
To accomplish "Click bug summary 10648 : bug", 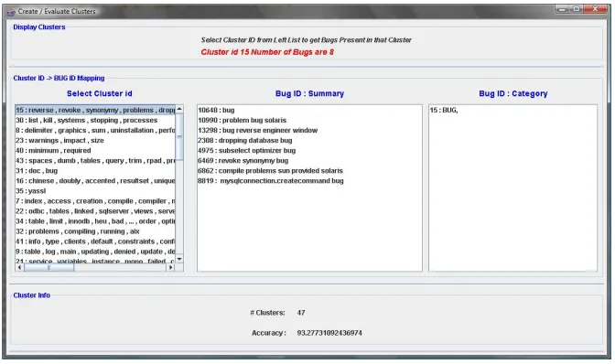I will 309,110.
